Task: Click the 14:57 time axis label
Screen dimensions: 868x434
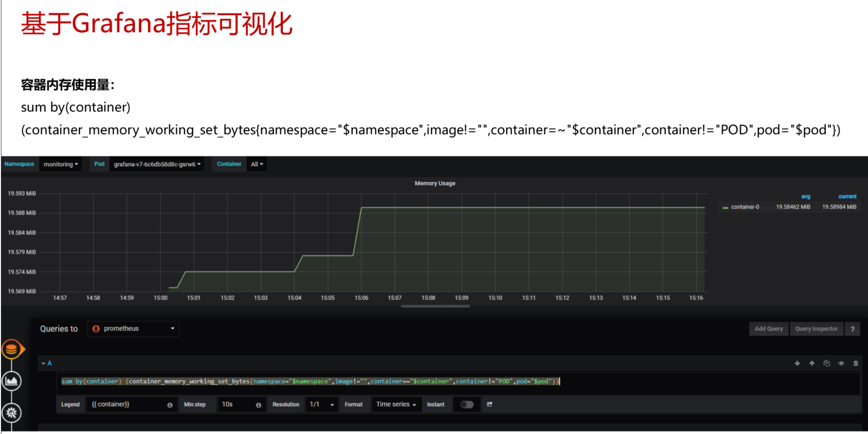Action: tap(60, 298)
